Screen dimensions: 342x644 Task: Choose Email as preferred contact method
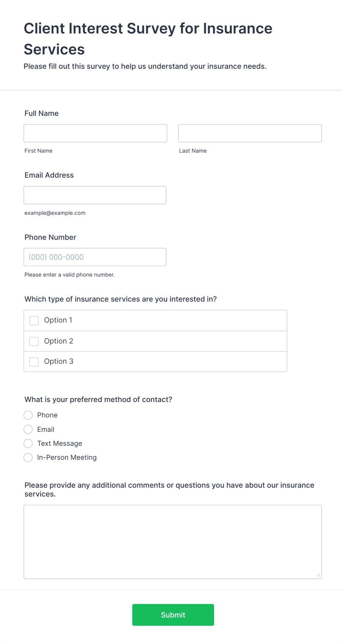(28, 429)
